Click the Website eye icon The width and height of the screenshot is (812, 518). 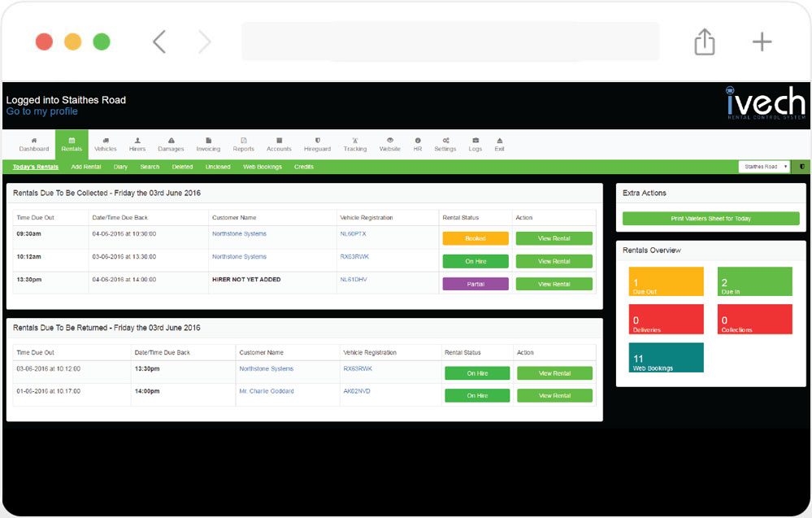pyautogui.click(x=390, y=141)
